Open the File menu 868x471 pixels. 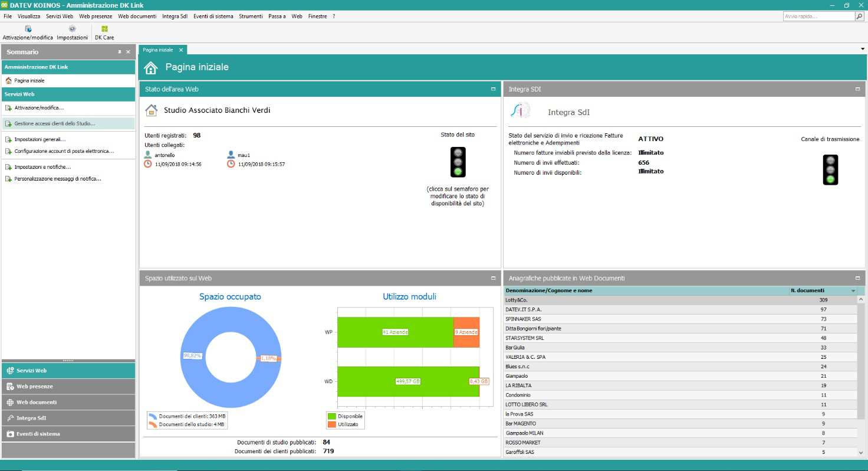(x=8, y=17)
